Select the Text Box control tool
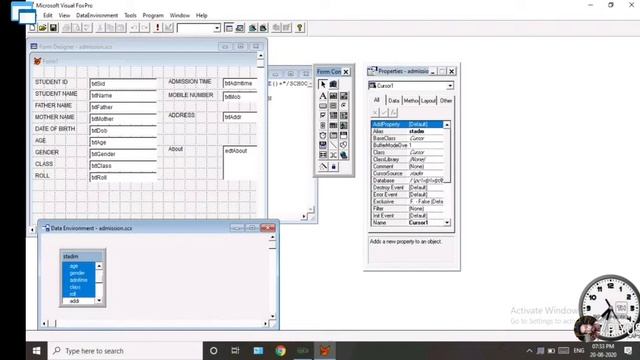This screenshot has height=360, width=640. coord(333,96)
